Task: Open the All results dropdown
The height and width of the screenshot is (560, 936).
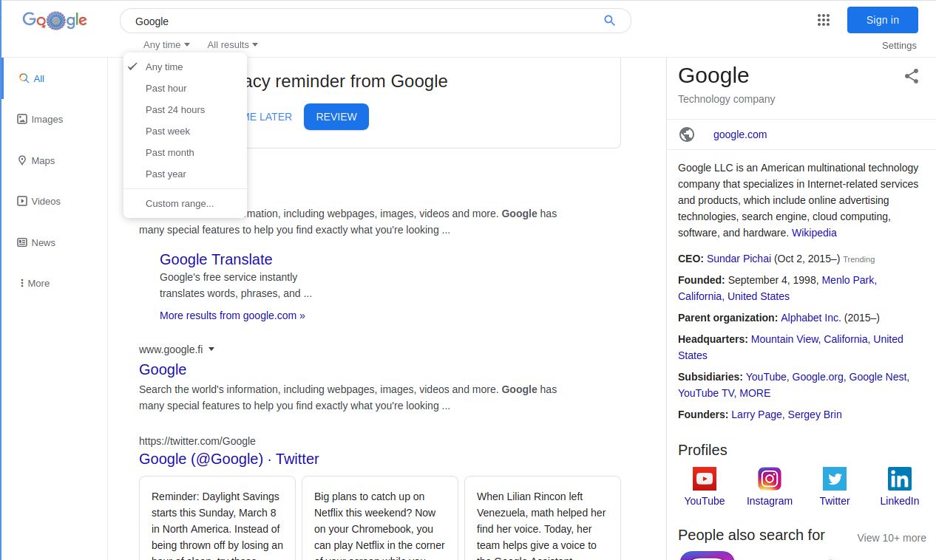Action: (233, 45)
